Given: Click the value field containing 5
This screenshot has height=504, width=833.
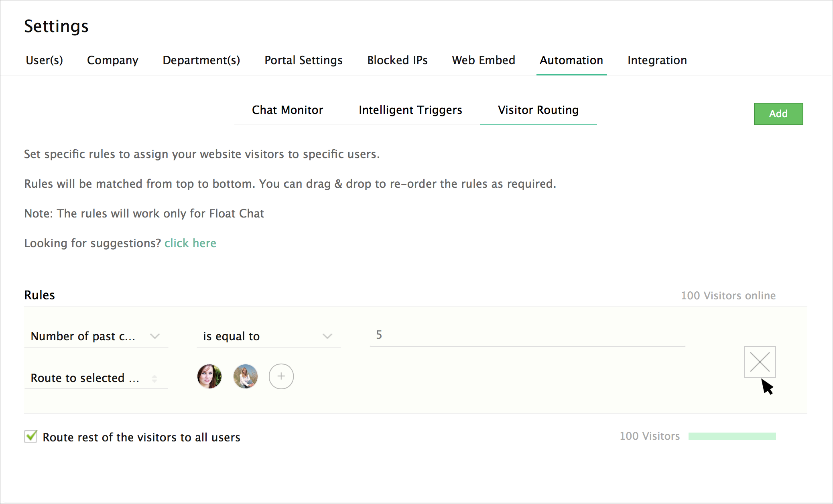Looking at the screenshot, I should point(527,335).
